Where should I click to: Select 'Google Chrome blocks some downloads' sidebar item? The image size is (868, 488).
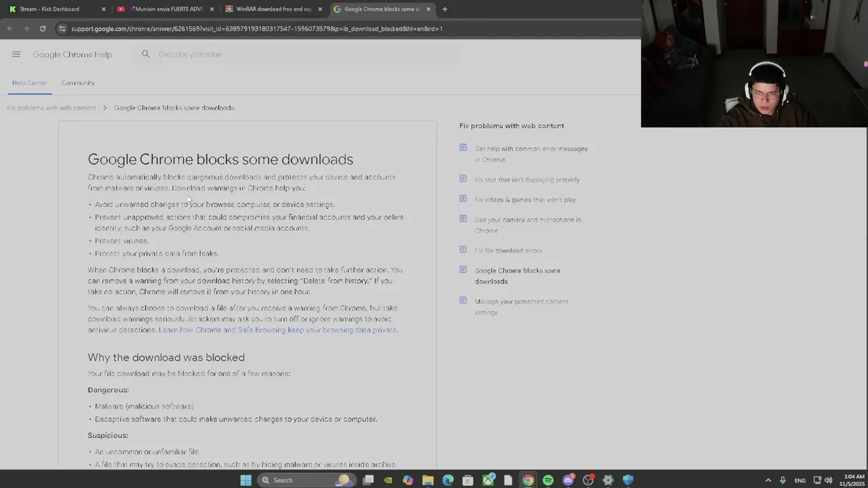517,276
